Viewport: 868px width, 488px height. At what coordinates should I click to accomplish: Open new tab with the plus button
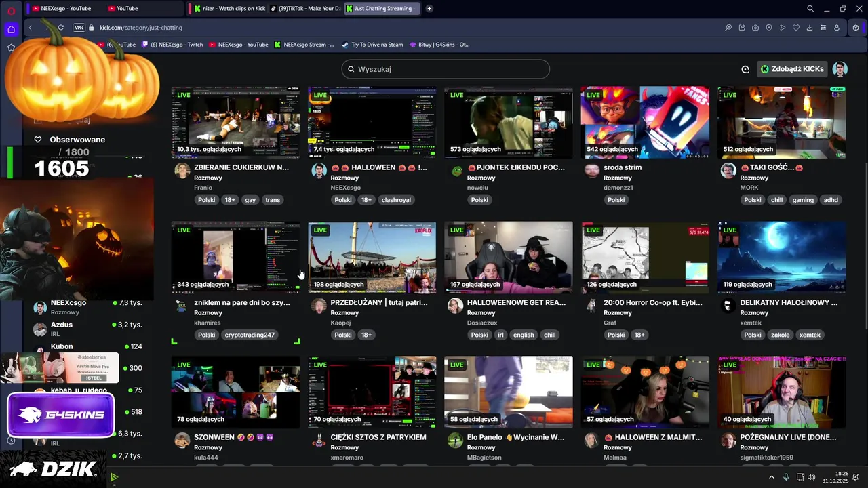(429, 9)
